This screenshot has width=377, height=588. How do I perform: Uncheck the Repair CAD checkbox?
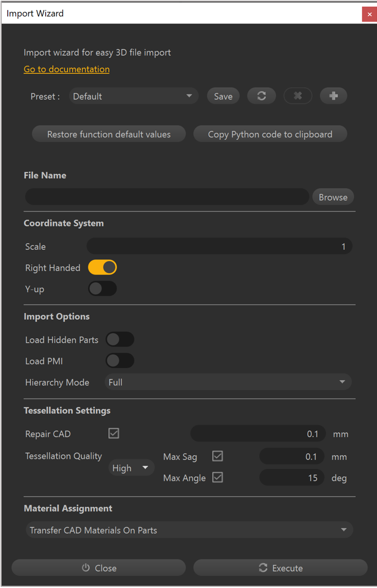click(114, 434)
